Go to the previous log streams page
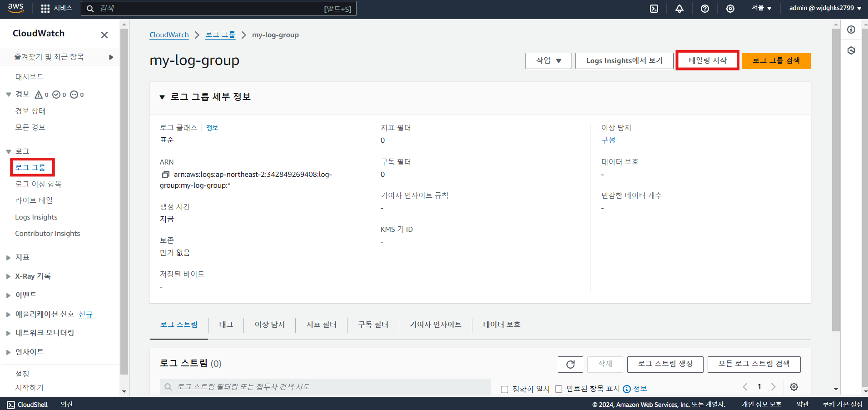The image size is (868, 410). click(745, 387)
